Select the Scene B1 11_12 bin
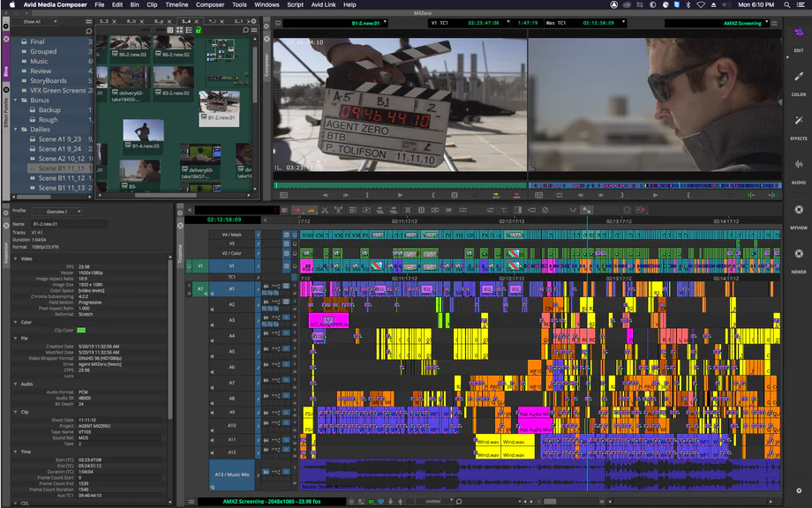812x508 pixels. [59, 177]
